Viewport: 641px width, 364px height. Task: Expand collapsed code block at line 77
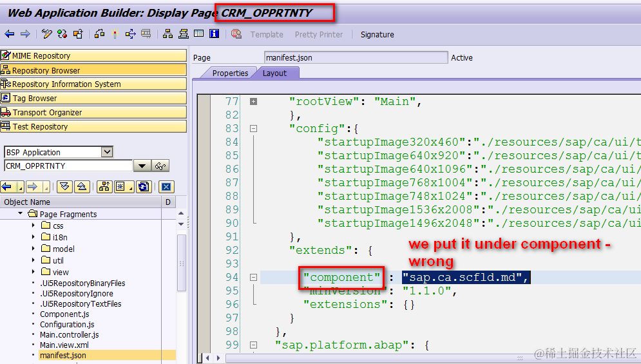[x=253, y=101]
